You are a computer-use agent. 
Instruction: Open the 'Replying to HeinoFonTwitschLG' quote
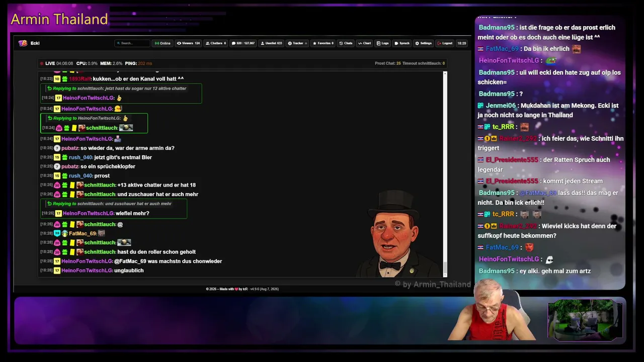pyautogui.click(x=88, y=119)
